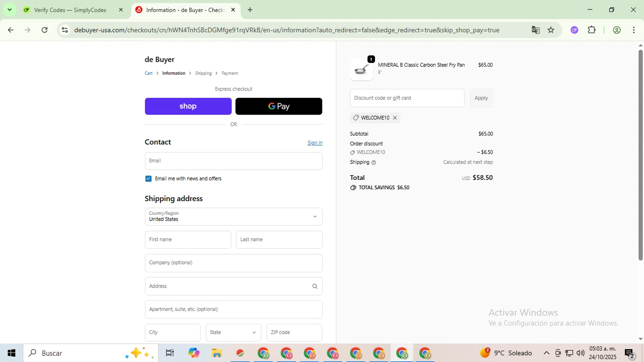Remove the WELCOME10 discount code tag
The image size is (644, 362).
[x=395, y=118]
